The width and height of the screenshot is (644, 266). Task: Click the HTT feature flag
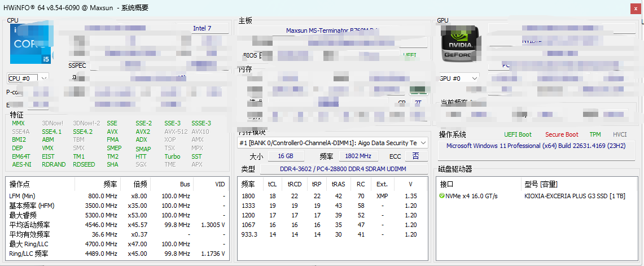click(x=141, y=156)
